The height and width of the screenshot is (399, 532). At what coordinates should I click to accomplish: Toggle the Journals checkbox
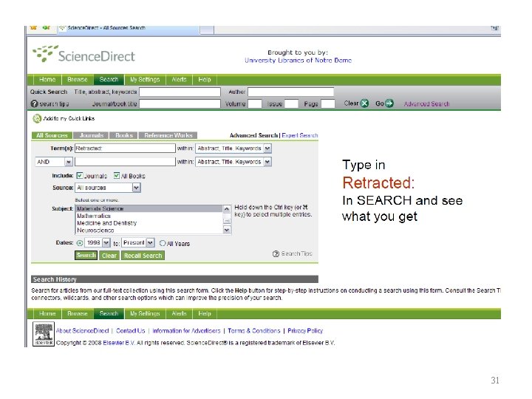click(x=80, y=175)
